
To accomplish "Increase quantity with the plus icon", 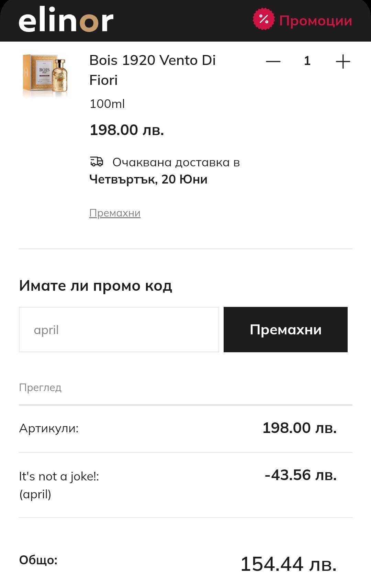I will 342,62.
